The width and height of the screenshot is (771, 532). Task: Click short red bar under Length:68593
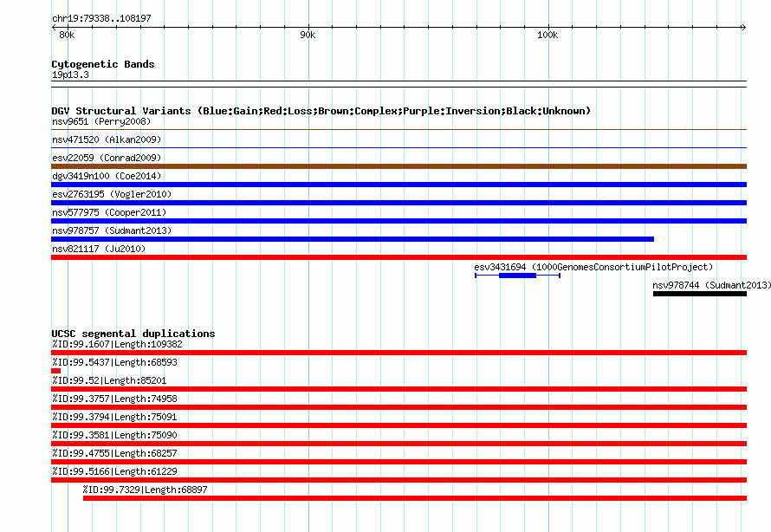tap(56, 371)
